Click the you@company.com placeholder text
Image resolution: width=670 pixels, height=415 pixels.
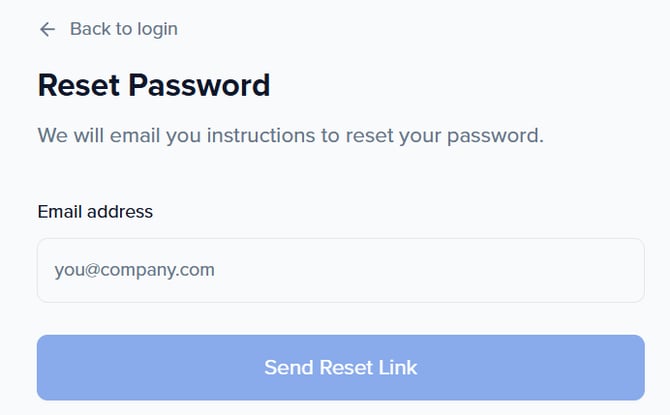coord(135,270)
